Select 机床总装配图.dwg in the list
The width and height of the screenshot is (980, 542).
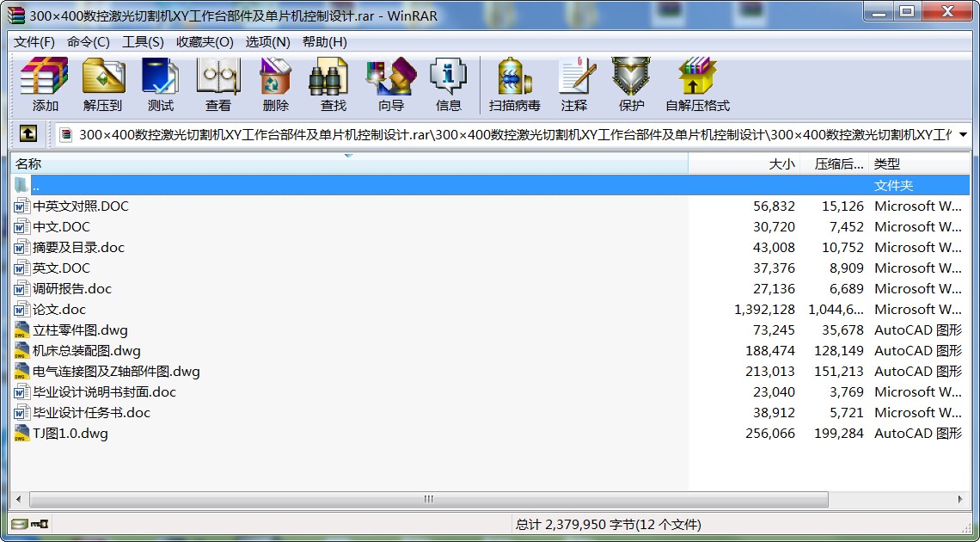(x=86, y=351)
